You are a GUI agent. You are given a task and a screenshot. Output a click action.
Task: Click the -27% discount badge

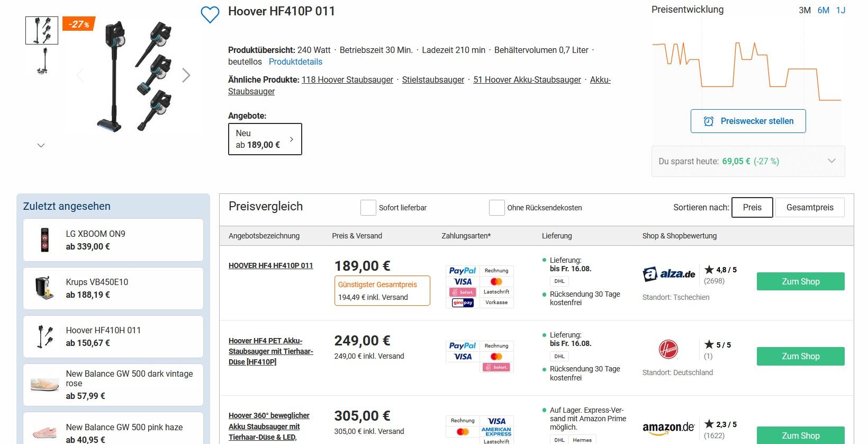click(79, 24)
